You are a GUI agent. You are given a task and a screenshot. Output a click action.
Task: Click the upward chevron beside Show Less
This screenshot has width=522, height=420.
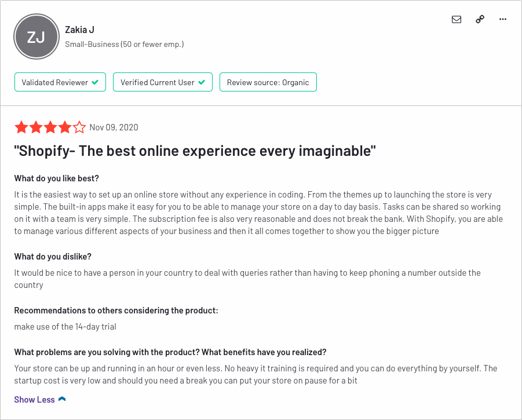coord(62,399)
